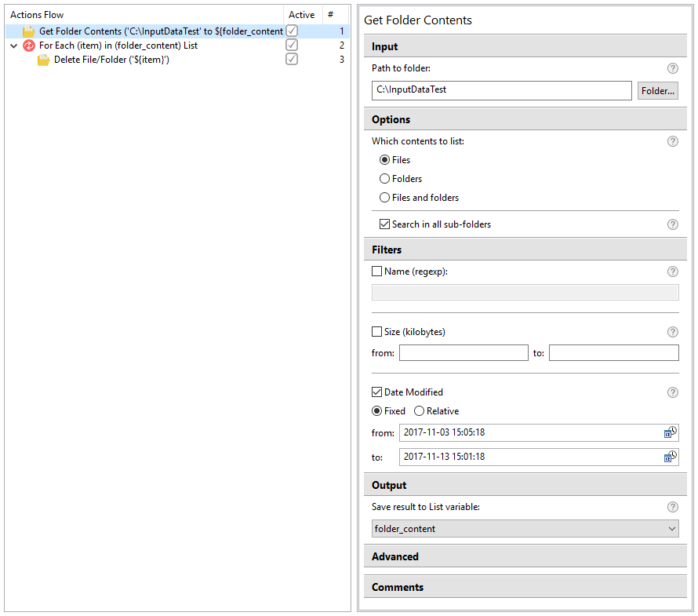Click the Name regexp text field
698x616 pixels.
click(525, 293)
